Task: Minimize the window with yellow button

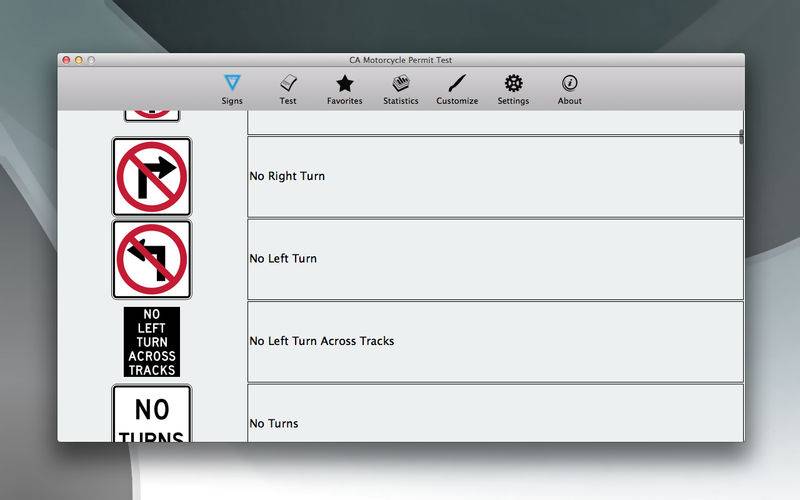Action: tap(79, 60)
